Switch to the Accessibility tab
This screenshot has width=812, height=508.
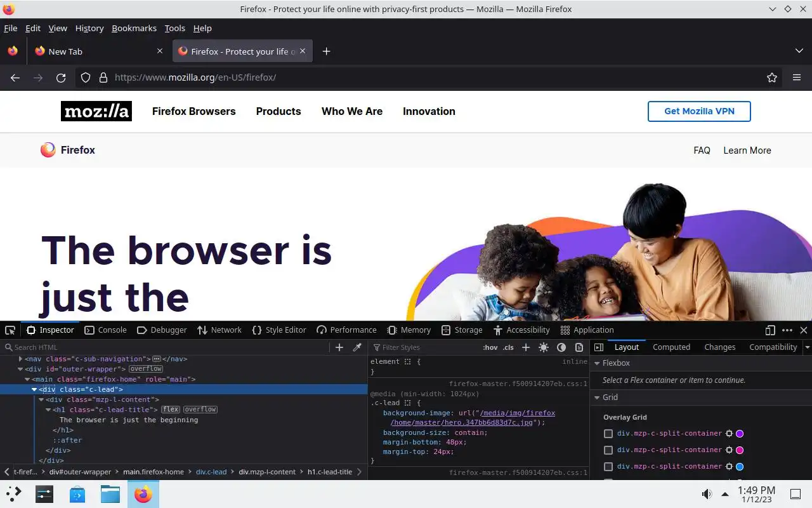521,330
